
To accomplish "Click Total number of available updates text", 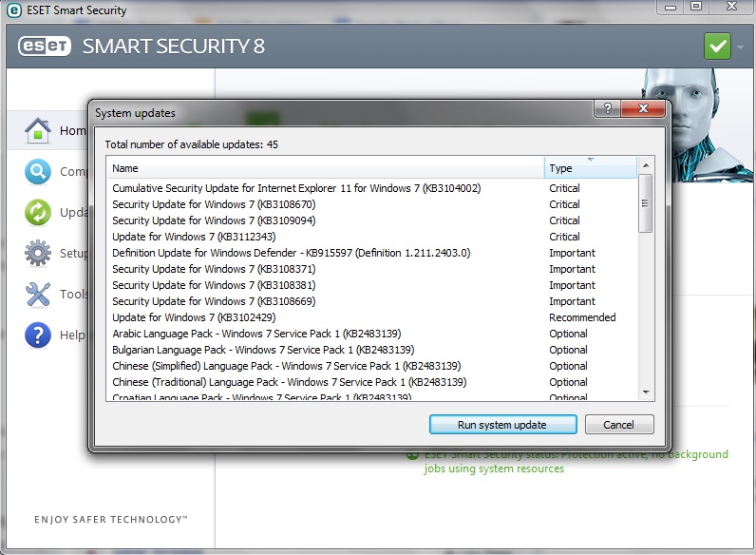I will pyautogui.click(x=192, y=144).
